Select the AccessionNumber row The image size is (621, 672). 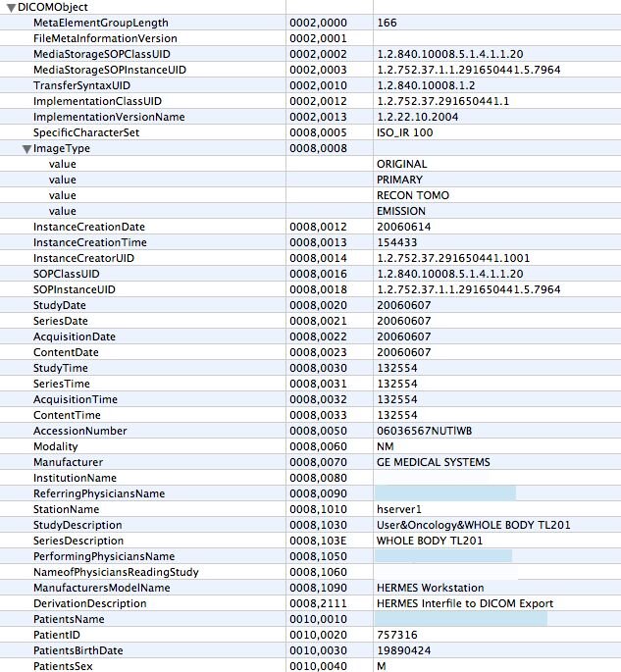point(310,431)
